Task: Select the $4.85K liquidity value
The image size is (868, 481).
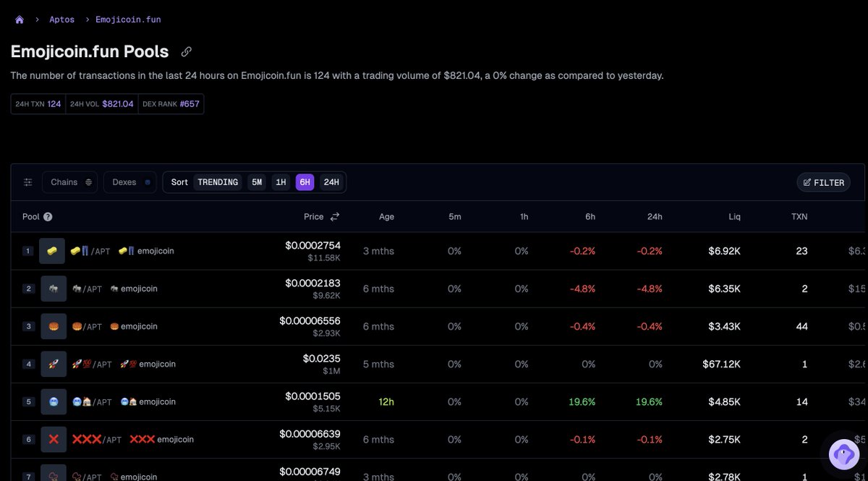Action: point(724,401)
